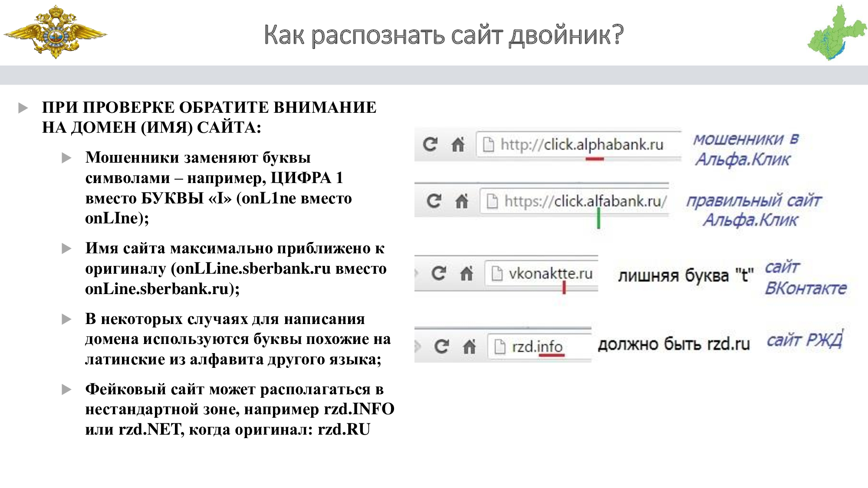
Task: Click page icon before http://click.alphabank.ru
Action: [488, 144]
